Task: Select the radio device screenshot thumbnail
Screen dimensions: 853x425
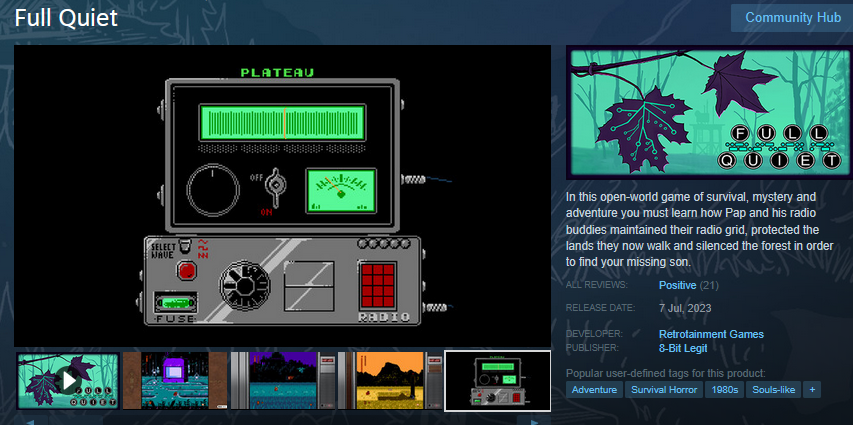Action: pyautogui.click(x=497, y=380)
